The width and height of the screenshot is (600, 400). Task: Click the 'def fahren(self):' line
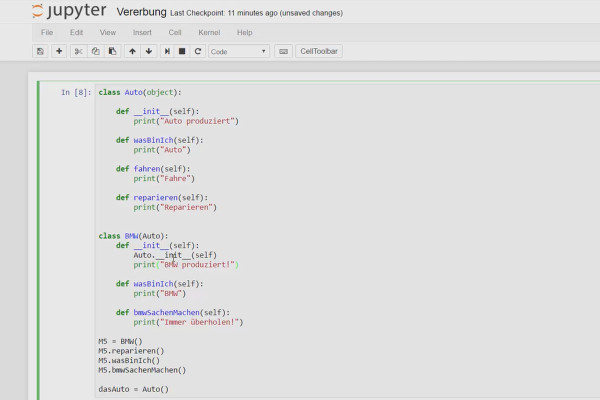click(x=153, y=169)
